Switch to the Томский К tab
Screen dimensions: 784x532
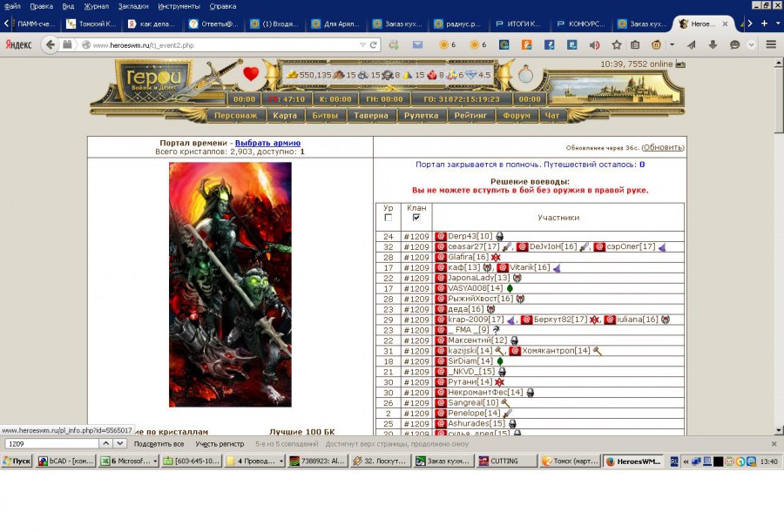[92, 24]
